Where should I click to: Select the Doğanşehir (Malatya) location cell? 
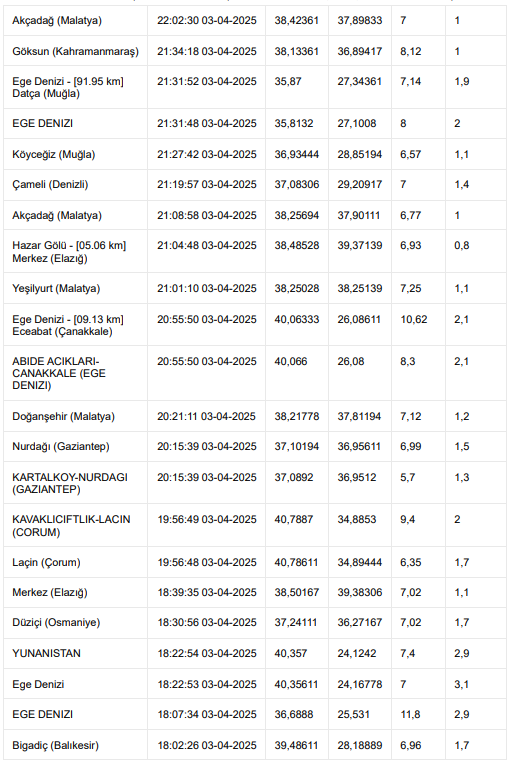(x=75, y=417)
